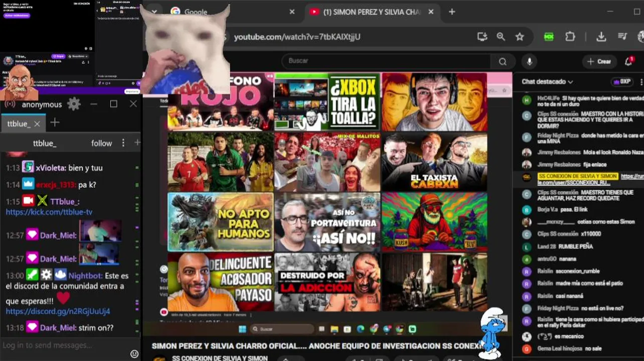Click the YouTube search magnifier button
Image resolution: width=644 pixels, height=361 pixels.
(502, 61)
